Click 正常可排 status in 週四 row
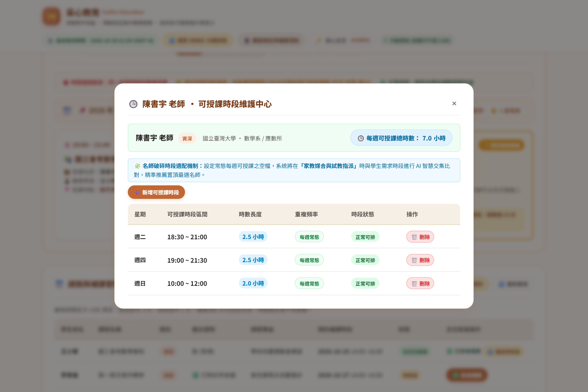Screen dimensions: 588x392 [365, 260]
